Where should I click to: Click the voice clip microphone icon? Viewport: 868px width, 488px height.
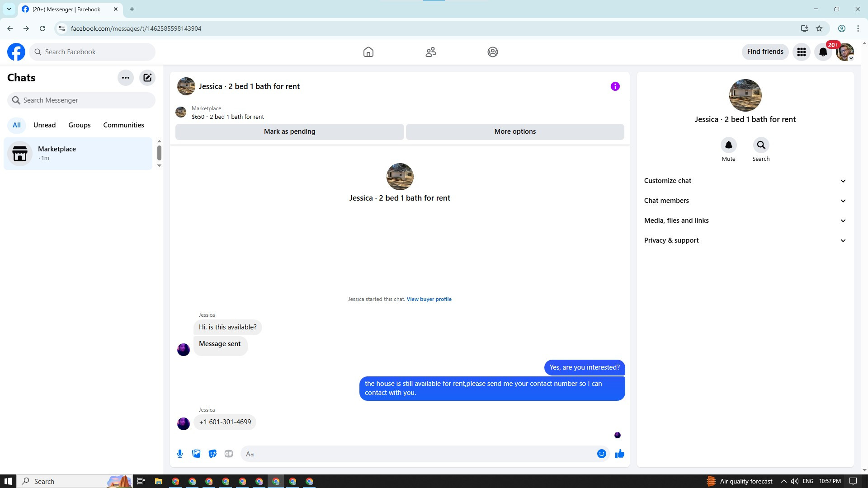(x=180, y=454)
